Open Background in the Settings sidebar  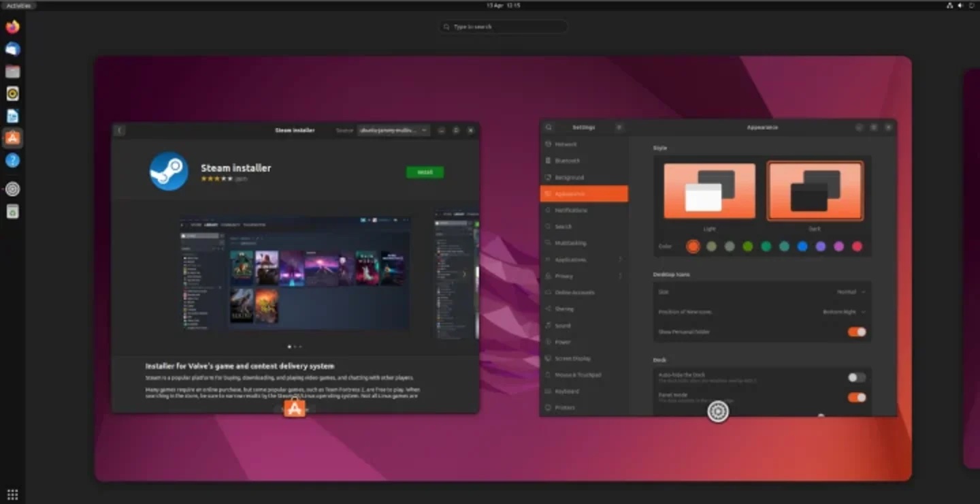click(584, 177)
